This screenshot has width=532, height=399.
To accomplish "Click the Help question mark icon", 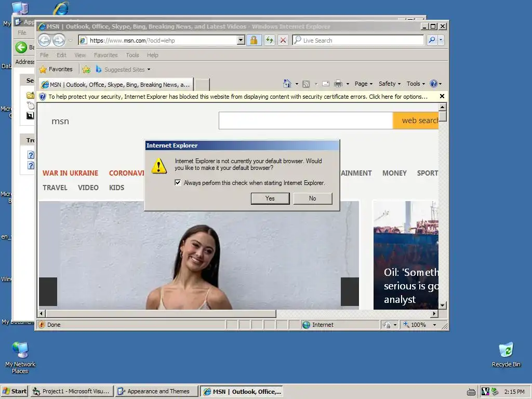I will (434, 84).
